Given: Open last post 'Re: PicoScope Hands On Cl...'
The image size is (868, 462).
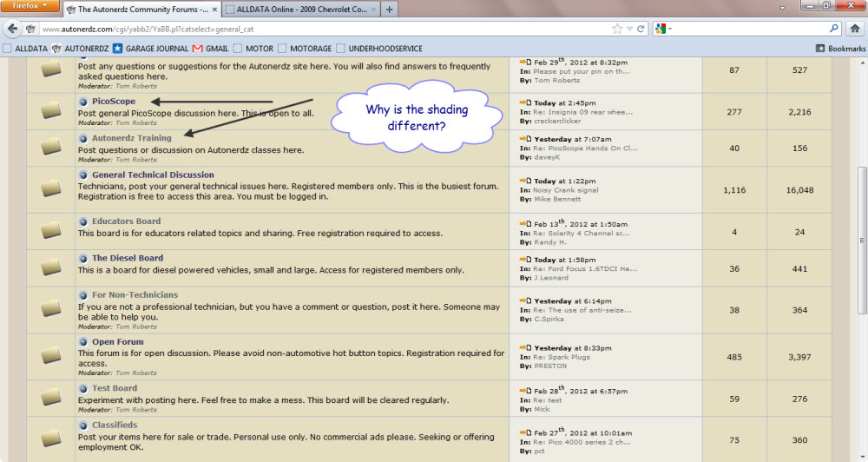Looking at the screenshot, I should click(585, 148).
